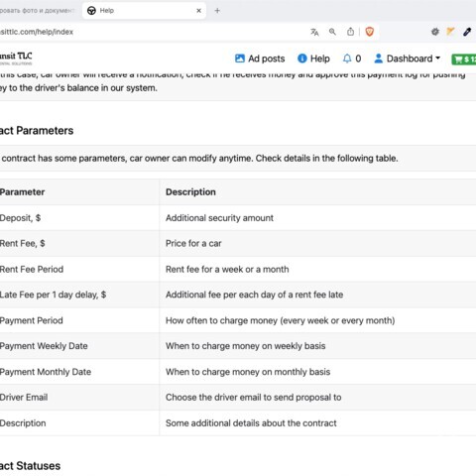
Task: Click the green shopping cart balance button
Action: [x=464, y=59]
